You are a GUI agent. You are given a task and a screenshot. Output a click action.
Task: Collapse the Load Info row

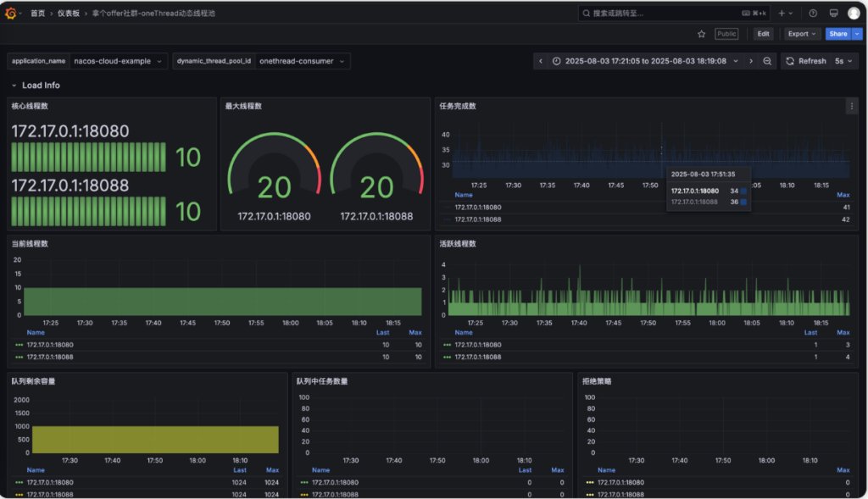click(x=14, y=86)
